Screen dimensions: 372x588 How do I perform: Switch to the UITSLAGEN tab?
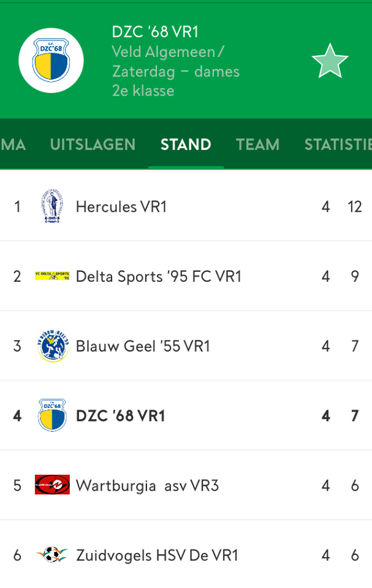93,145
